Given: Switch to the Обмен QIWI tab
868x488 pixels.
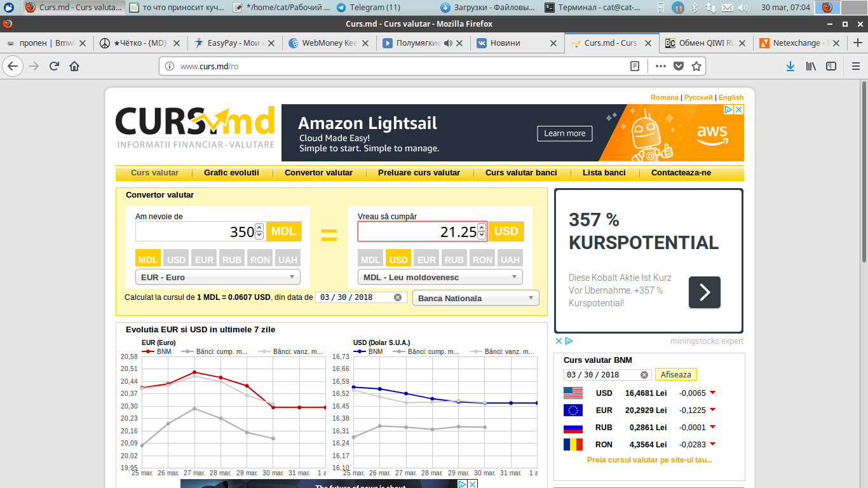Looking at the screenshot, I should point(706,43).
